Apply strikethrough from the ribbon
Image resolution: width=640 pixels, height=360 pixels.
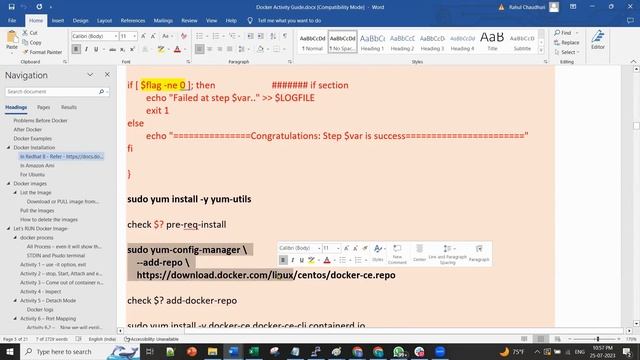point(112,49)
